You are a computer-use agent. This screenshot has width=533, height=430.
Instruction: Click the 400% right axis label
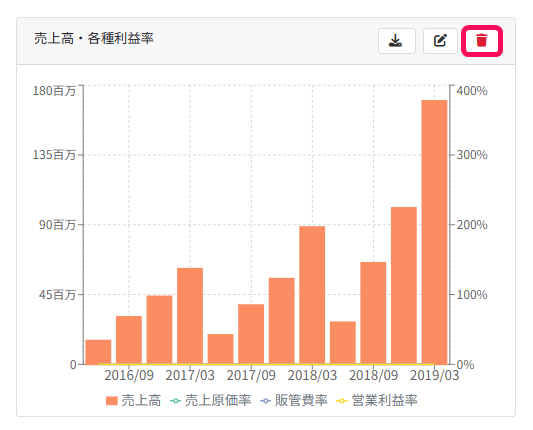pos(472,91)
